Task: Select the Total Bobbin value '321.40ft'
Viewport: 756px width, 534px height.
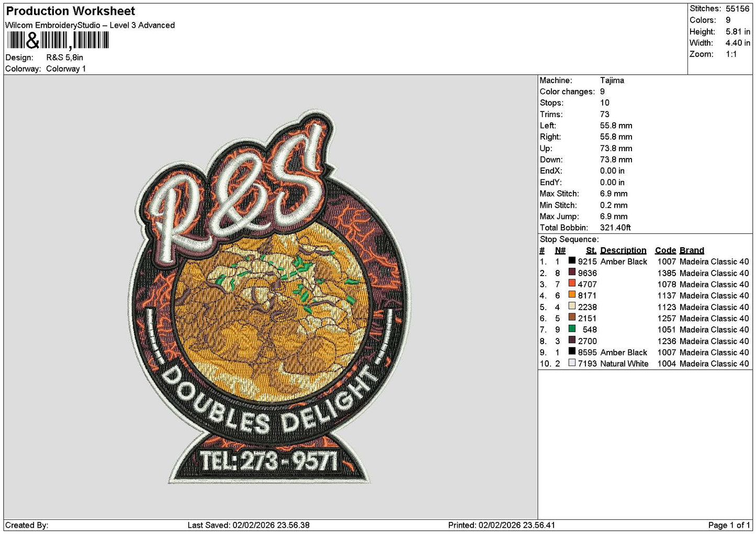Action: point(615,228)
